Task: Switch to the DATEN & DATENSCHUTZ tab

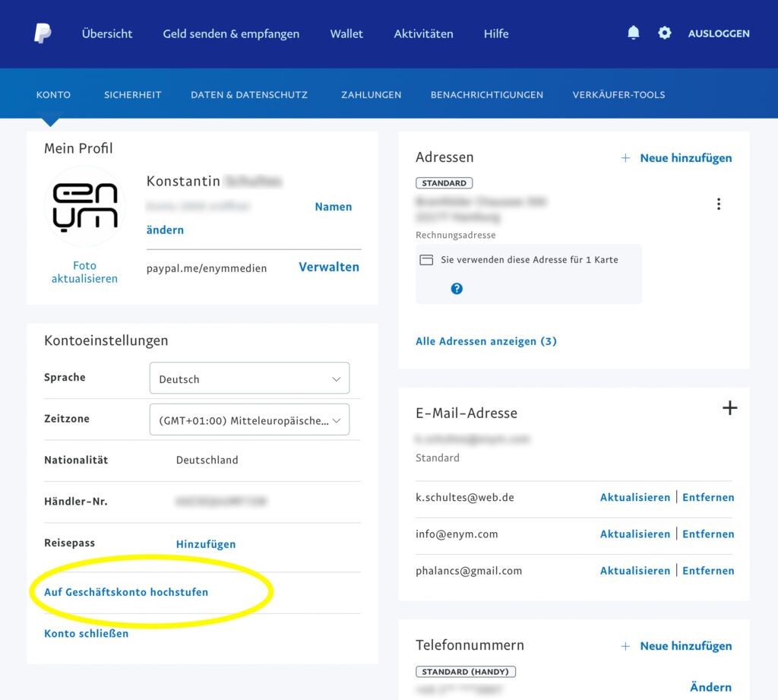Action: [249, 95]
